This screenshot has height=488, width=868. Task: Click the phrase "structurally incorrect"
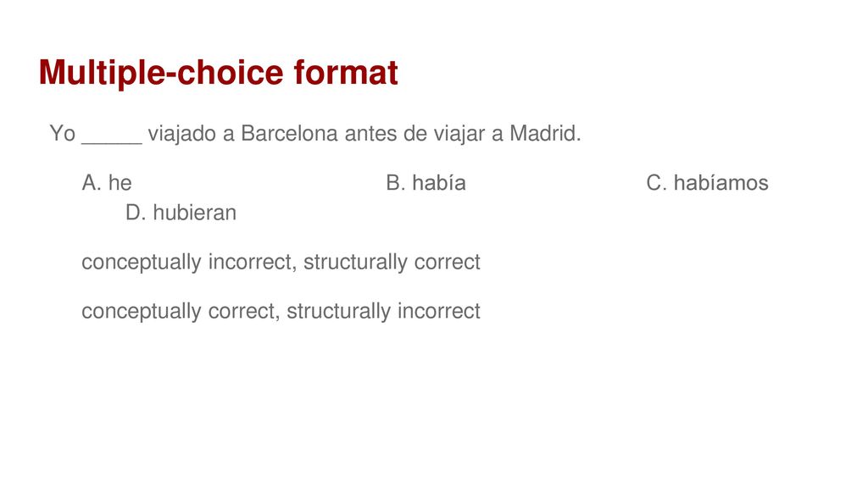point(383,312)
